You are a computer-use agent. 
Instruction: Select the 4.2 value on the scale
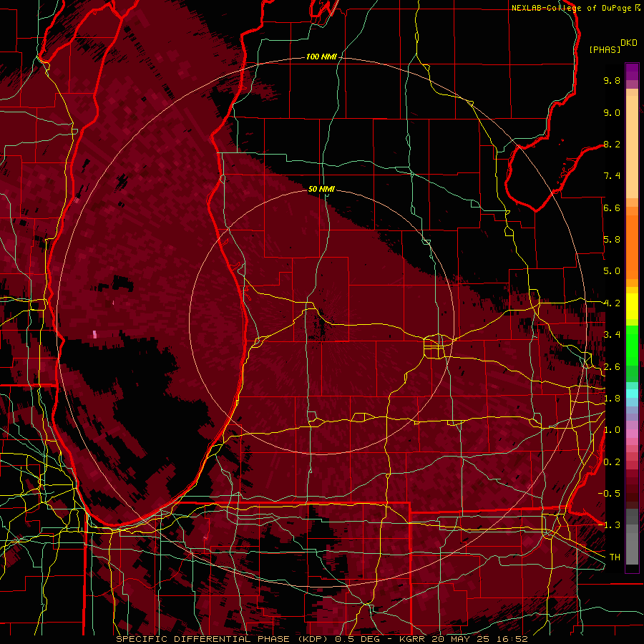[x=612, y=303]
